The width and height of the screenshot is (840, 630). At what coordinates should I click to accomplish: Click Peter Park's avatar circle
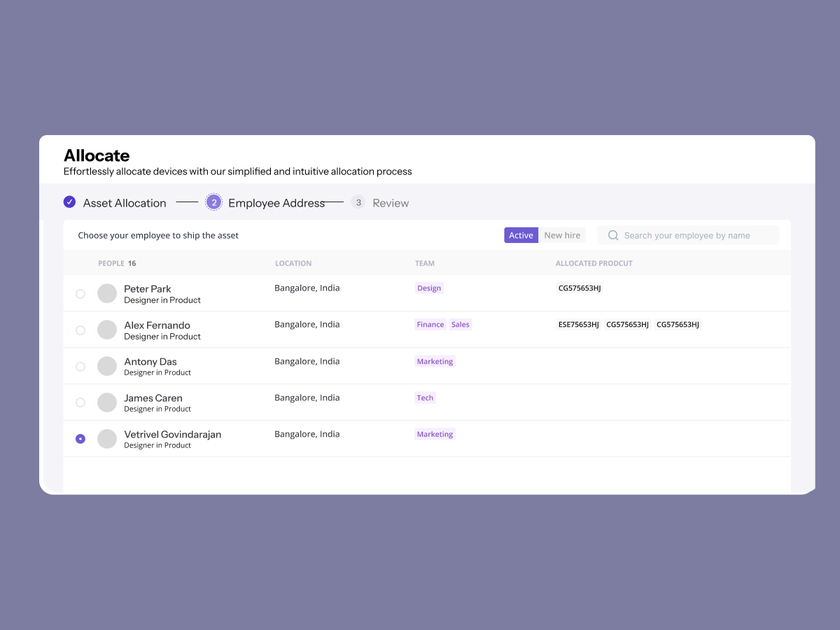pyautogui.click(x=107, y=294)
